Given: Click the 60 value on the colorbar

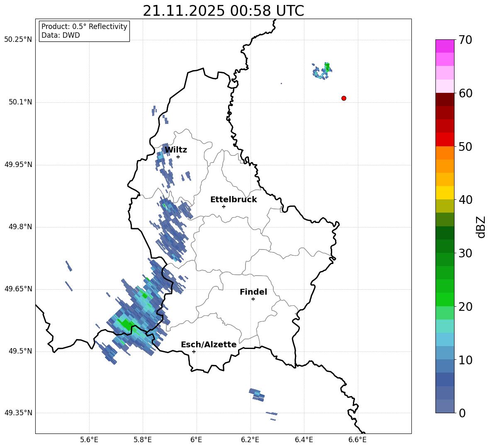Looking at the screenshot, I should point(465,93).
